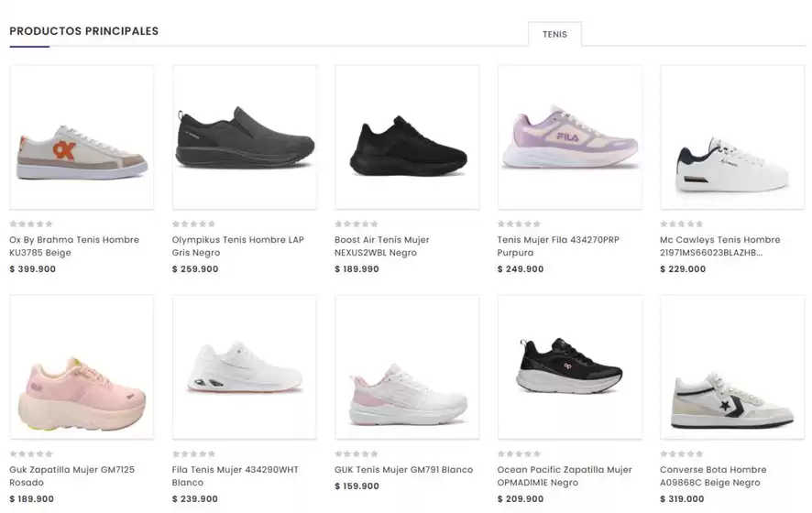Open the Ox By Brahma Tenis Hombre title link
This screenshot has height=513, width=812.
point(74,246)
